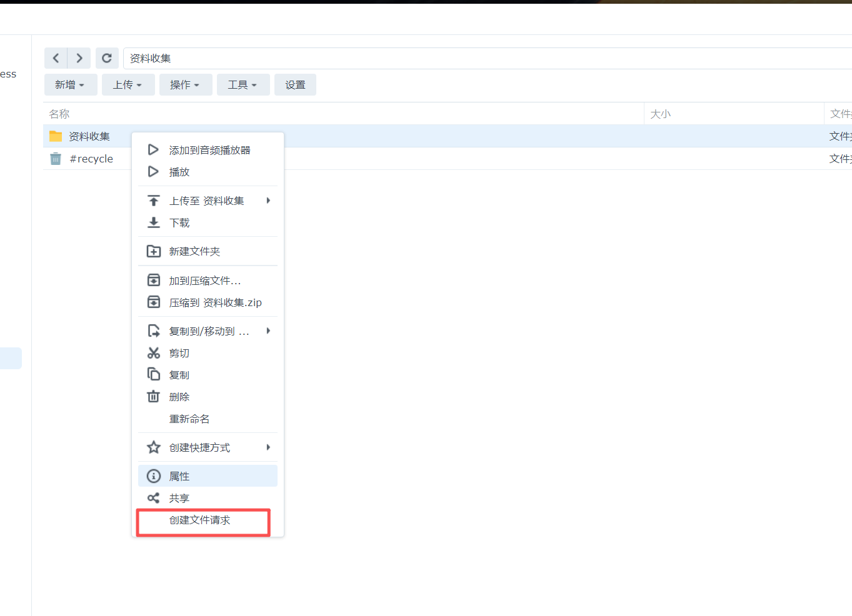Open the 新增 dropdown

pyautogui.click(x=70, y=84)
